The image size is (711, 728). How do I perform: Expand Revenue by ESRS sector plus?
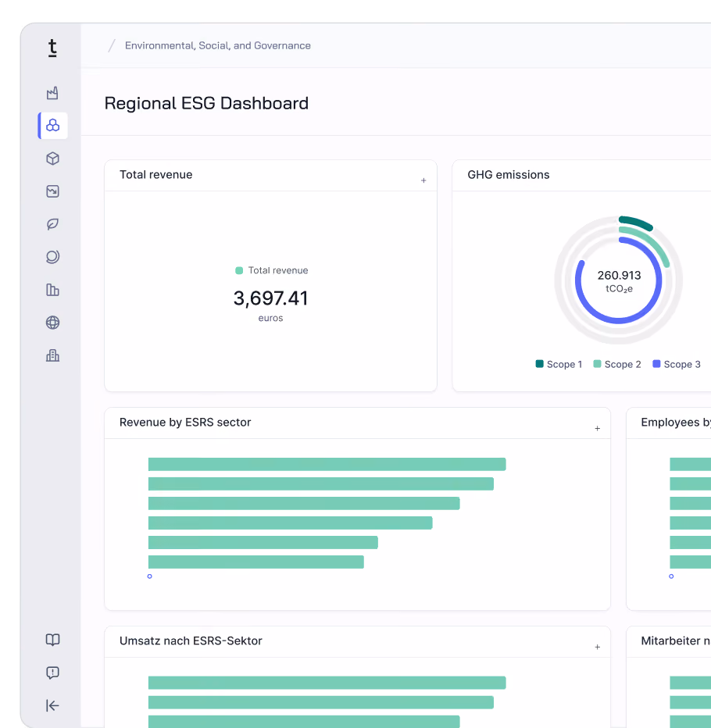597,428
